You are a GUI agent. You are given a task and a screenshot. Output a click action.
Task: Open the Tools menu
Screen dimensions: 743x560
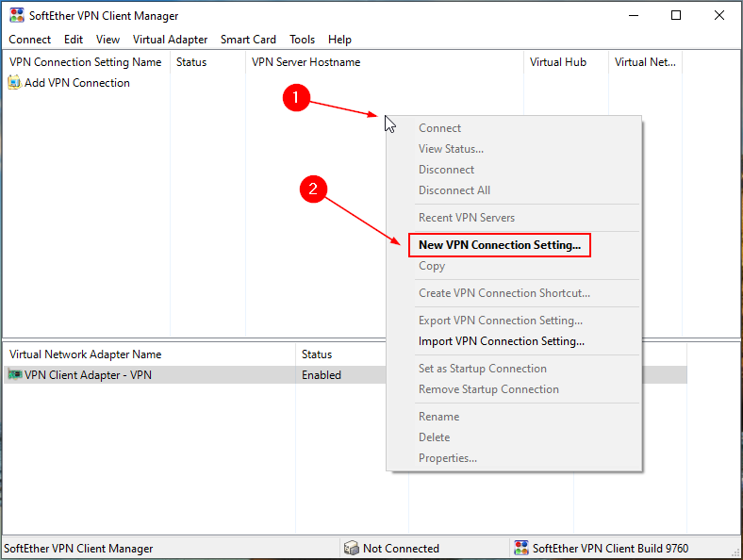(x=302, y=40)
